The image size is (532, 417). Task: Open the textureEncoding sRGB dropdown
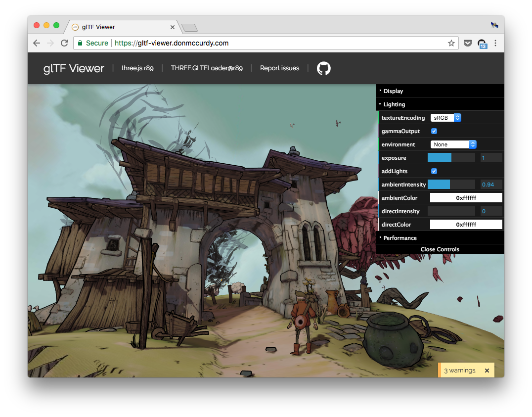pos(446,118)
